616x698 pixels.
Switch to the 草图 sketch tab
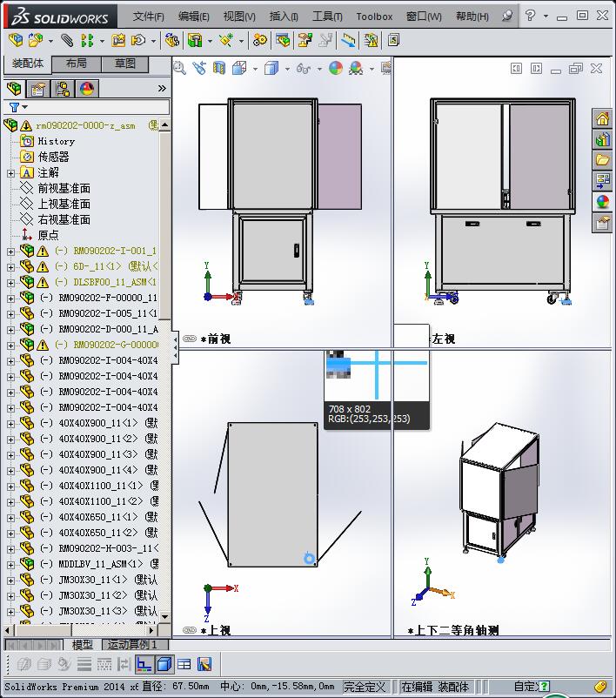125,64
